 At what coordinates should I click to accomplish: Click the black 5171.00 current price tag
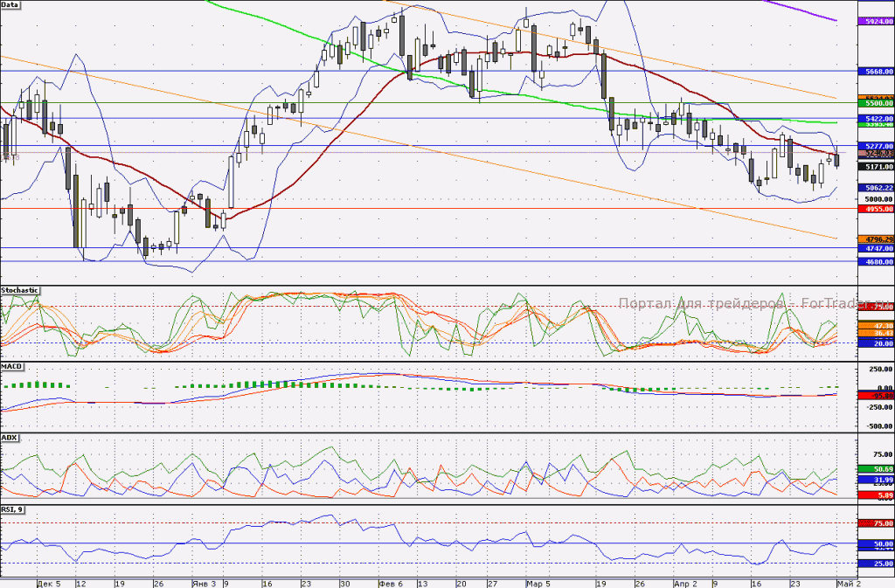tap(876, 167)
